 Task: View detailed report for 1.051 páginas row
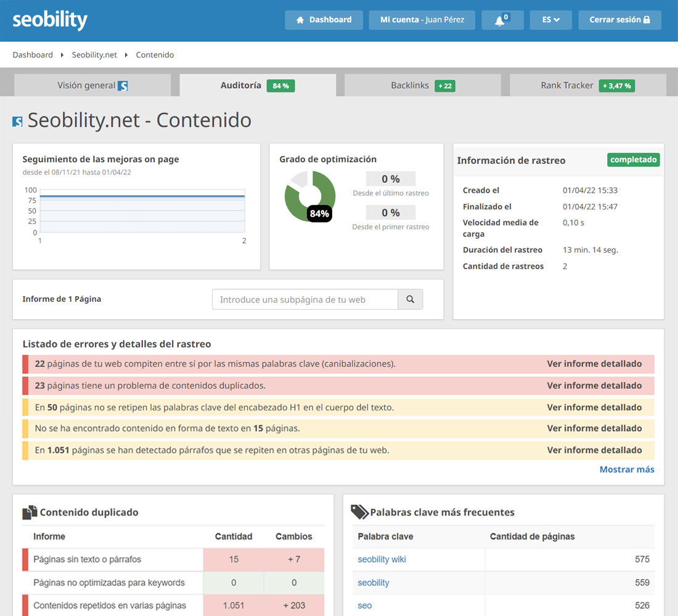pyautogui.click(x=594, y=450)
